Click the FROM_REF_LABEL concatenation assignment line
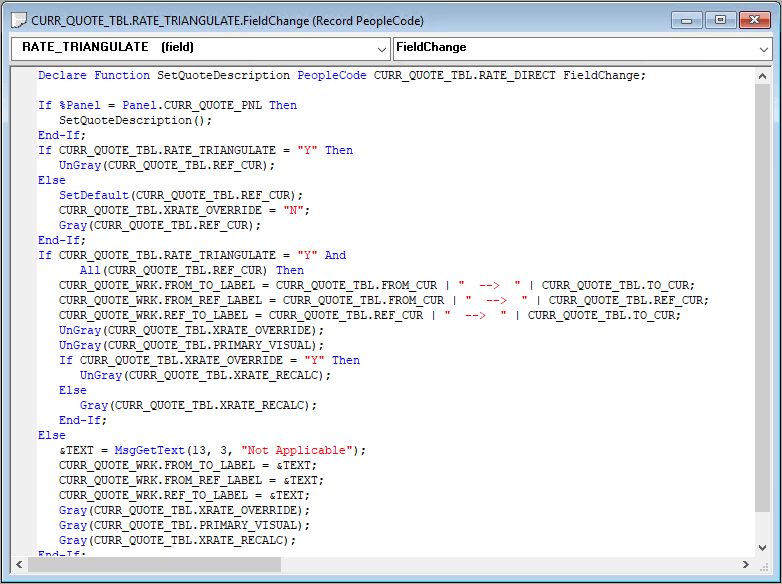The image size is (782, 584). (384, 300)
